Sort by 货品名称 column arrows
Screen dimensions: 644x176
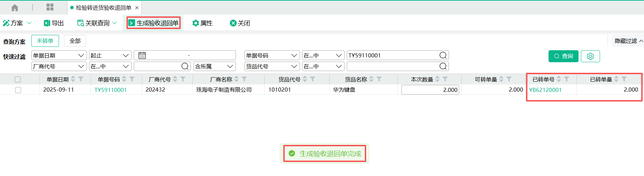pos(371,79)
